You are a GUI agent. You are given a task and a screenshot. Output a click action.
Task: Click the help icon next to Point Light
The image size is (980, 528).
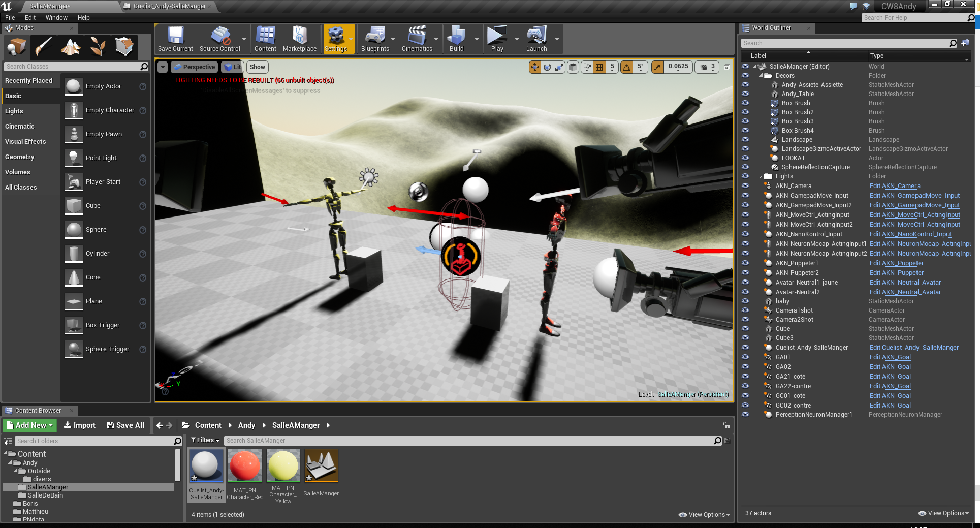coord(143,158)
